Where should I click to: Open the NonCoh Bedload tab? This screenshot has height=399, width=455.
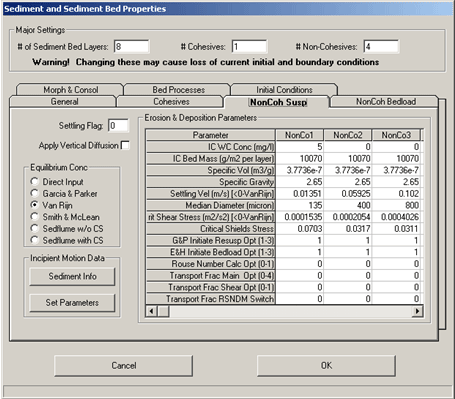pos(385,102)
